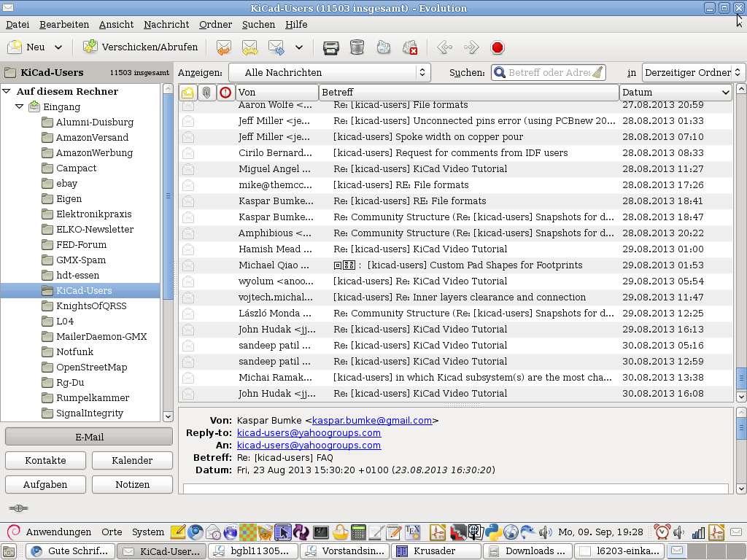Switch to the Aufgaben view
The image size is (747, 560).
click(45, 484)
